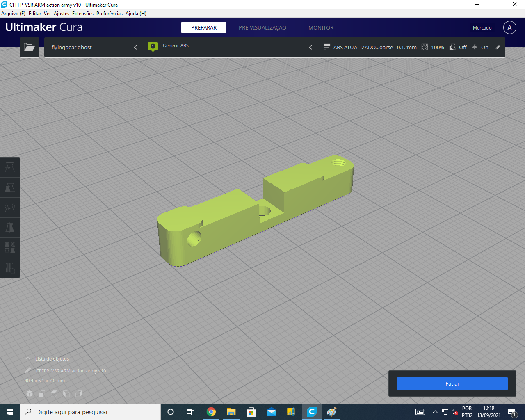525x420 pixels.
Task: Click the print settings edit pencil icon
Action: click(x=498, y=47)
